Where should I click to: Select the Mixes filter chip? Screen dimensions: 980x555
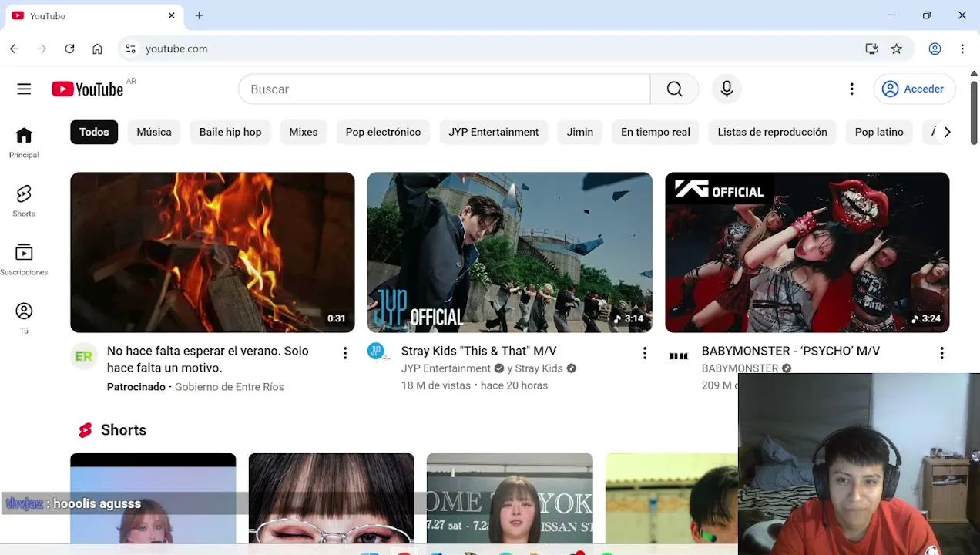coord(304,132)
